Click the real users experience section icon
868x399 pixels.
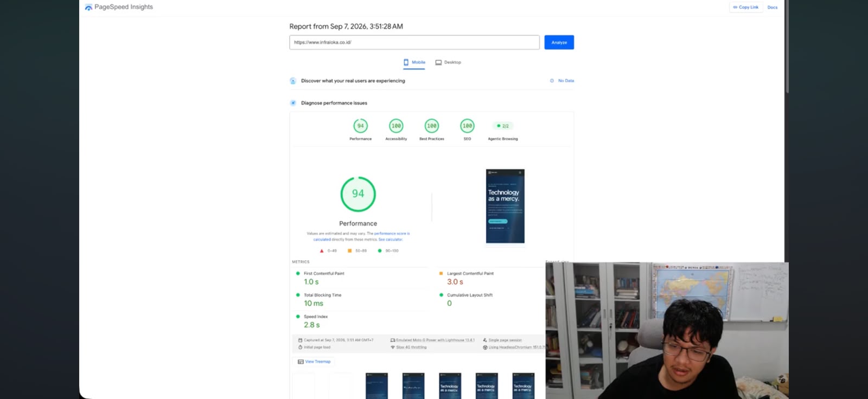293,81
